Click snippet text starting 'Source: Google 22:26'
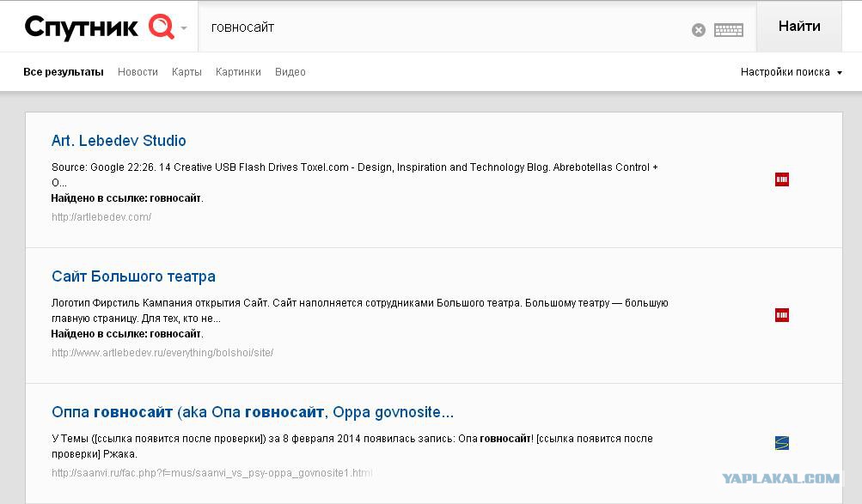The image size is (862, 504). 355,174
